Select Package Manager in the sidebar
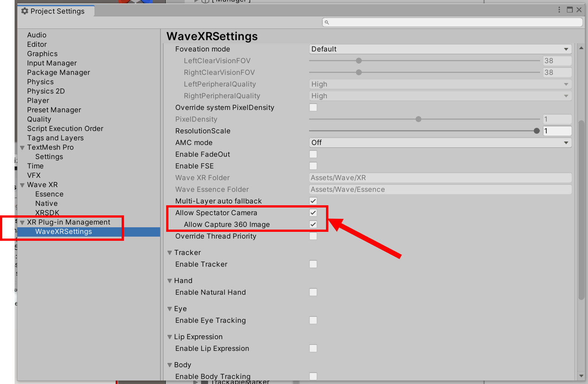Image resolution: width=588 pixels, height=384 pixels. point(58,73)
